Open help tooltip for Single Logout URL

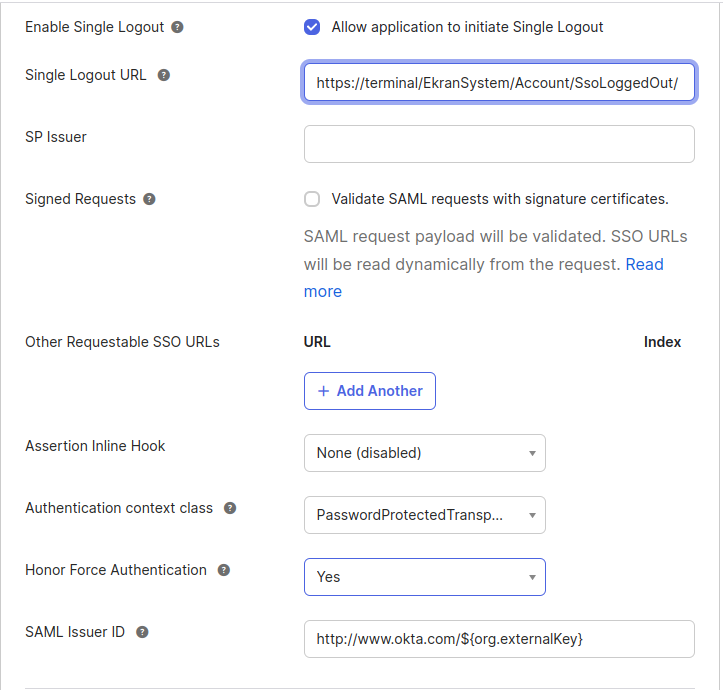[164, 75]
